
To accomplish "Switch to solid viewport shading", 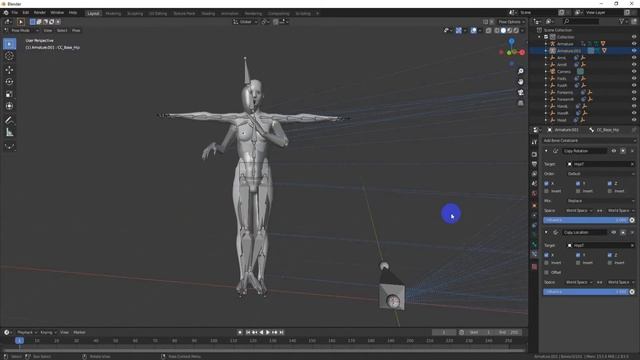I will coord(503,30).
